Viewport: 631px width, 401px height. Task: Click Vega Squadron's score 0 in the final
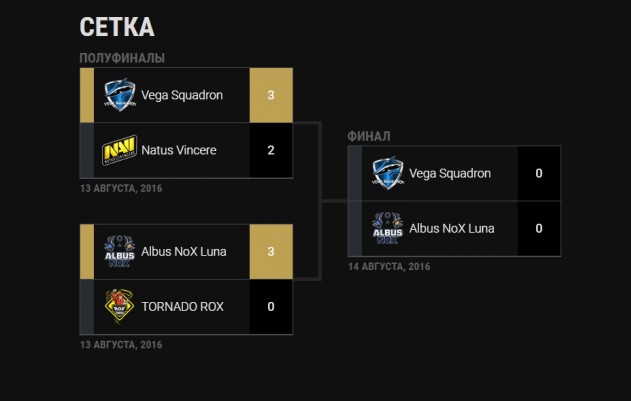pos(539,173)
